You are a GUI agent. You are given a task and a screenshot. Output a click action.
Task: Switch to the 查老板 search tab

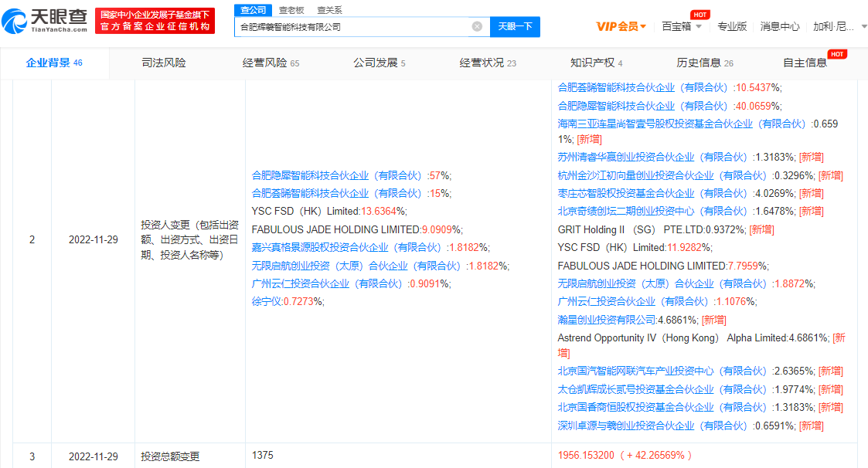(x=291, y=10)
